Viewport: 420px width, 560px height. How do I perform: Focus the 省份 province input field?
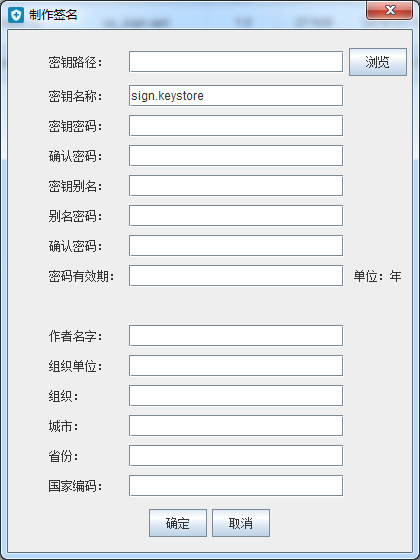pos(236,455)
